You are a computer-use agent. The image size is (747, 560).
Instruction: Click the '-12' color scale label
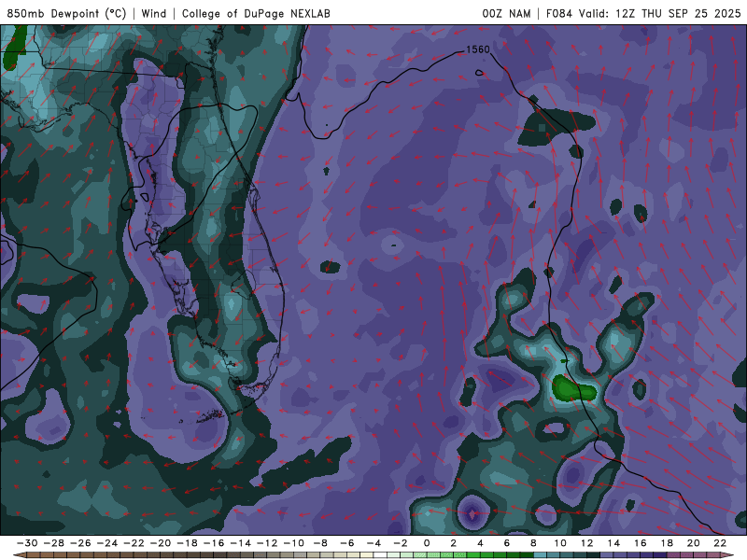coord(267,543)
